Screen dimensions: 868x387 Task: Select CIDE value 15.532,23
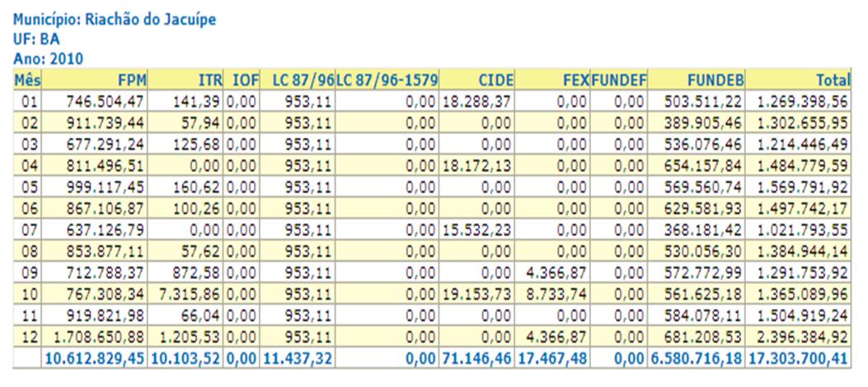pos(476,230)
